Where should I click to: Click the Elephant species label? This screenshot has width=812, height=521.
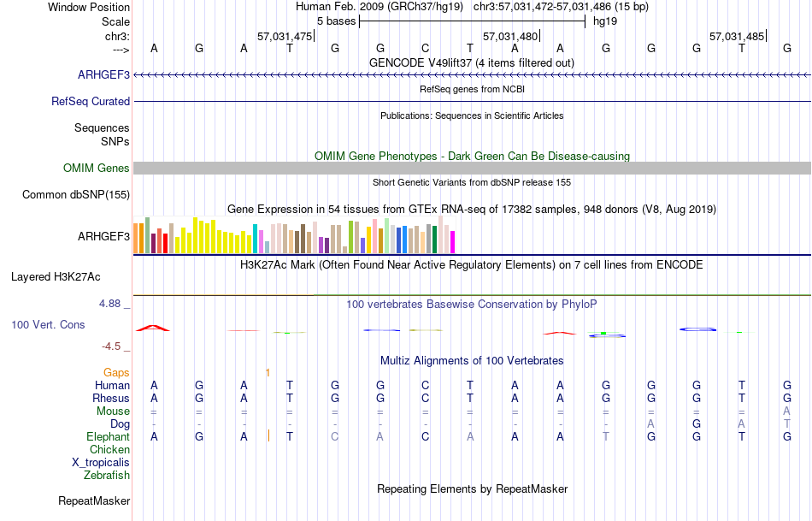point(109,437)
